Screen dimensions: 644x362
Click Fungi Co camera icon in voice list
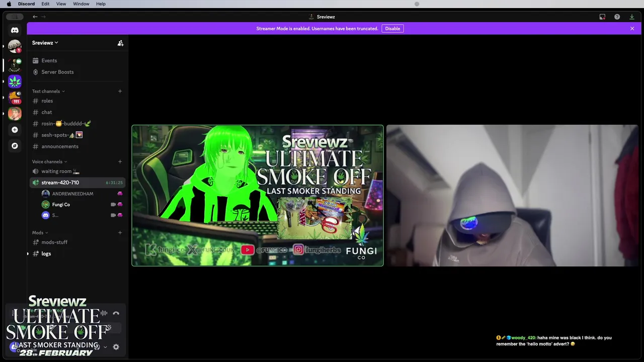(x=113, y=205)
